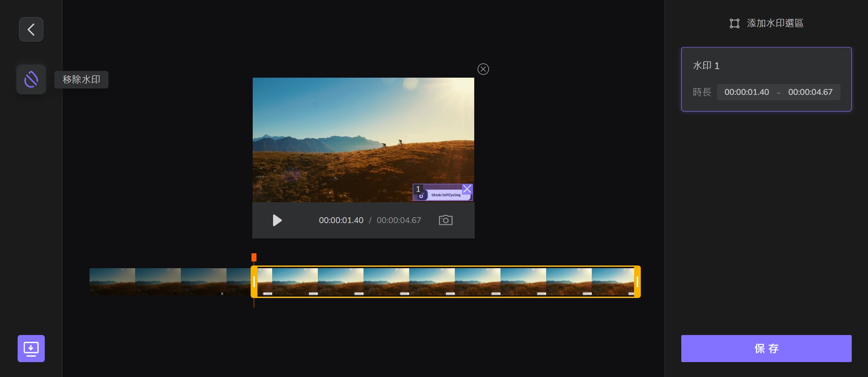Click the last thumbnail in selected timeline range
The image size is (868, 377).
613,282
